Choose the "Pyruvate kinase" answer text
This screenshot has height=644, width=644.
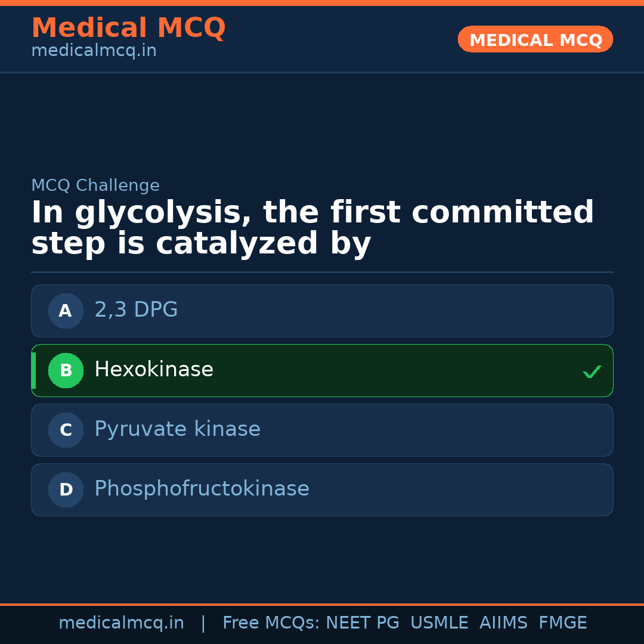pos(177,429)
